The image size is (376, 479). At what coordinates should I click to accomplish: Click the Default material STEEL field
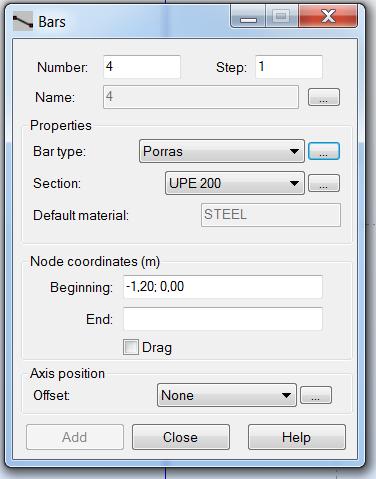(271, 215)
